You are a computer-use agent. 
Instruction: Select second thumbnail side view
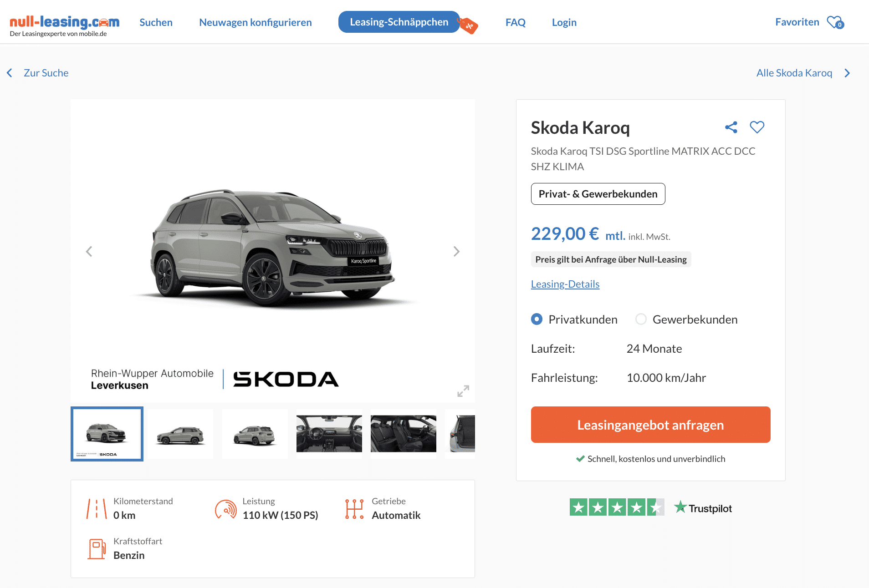pyautogui.click(x=181, y=434)
